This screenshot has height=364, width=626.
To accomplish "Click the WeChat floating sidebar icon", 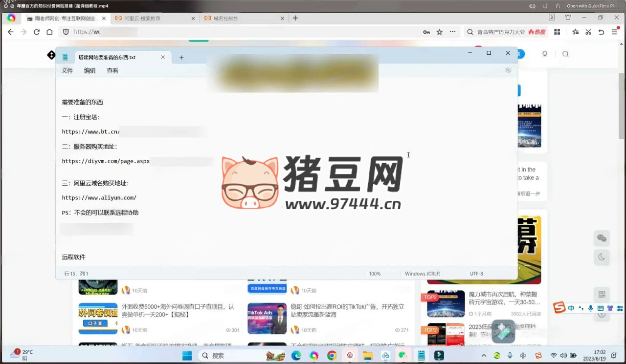I will (x=602, y=238).
